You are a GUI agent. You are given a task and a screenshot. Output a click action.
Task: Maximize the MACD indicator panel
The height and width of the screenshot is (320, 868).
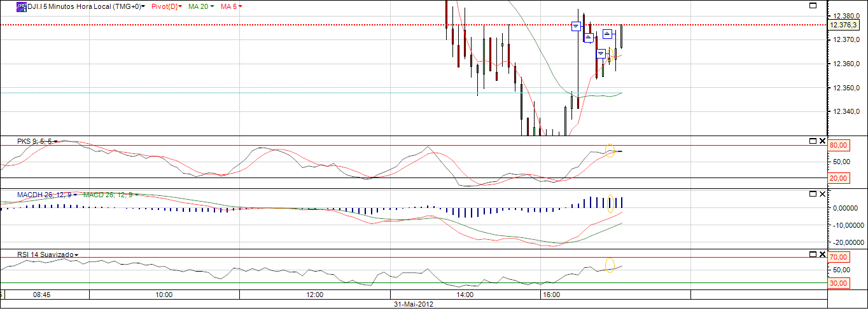tap(813, 194)
